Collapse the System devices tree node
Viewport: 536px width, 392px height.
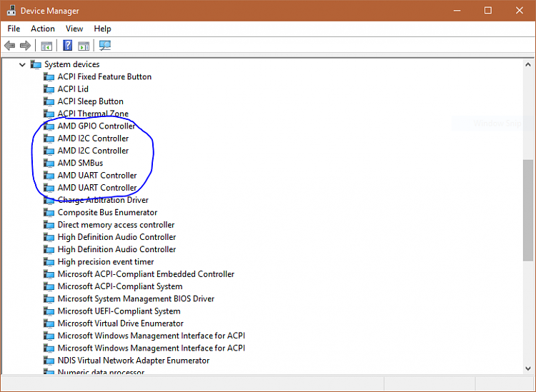[22, 64]
